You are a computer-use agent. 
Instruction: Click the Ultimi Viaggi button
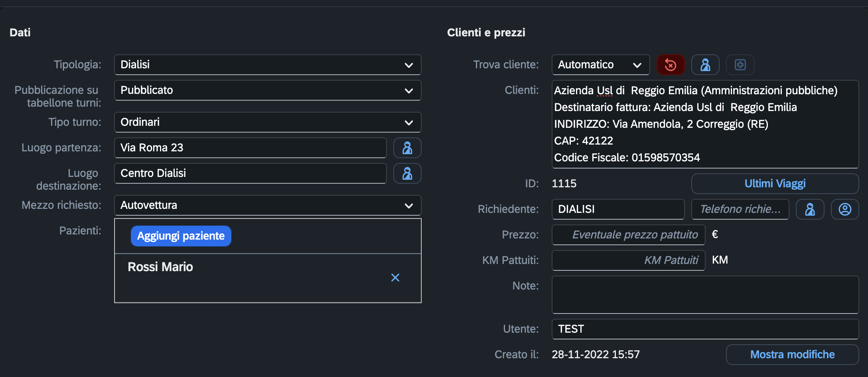pyautogui.click(x=775, y=184)
